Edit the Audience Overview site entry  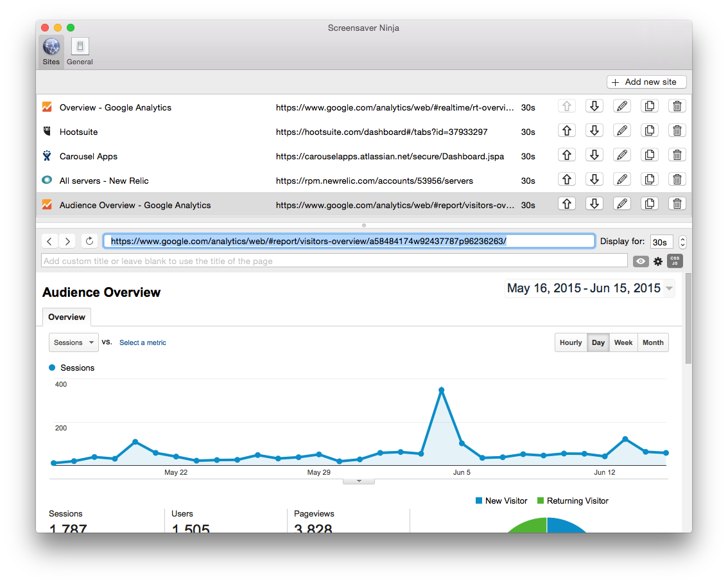622,204
